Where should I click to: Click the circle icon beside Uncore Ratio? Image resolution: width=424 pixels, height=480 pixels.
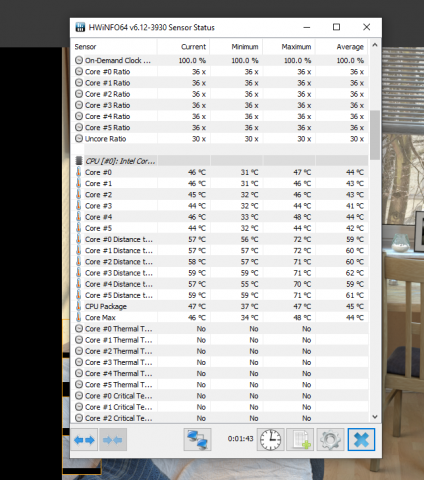pos(79,138)
